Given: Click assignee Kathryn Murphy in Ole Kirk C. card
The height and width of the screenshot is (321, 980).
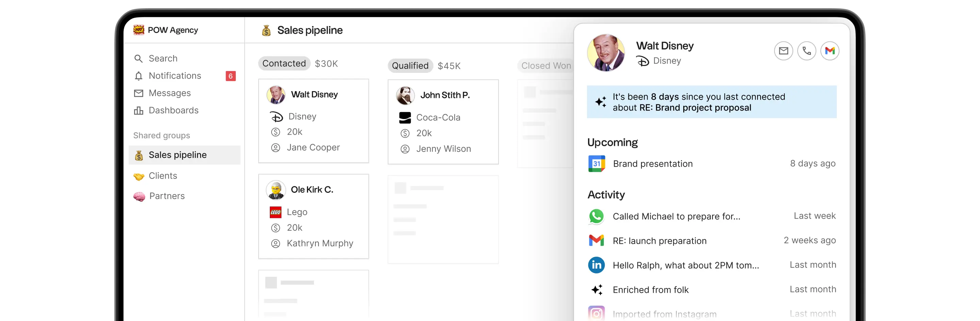Looking at the screenshot, I should [x=320, y=243].
